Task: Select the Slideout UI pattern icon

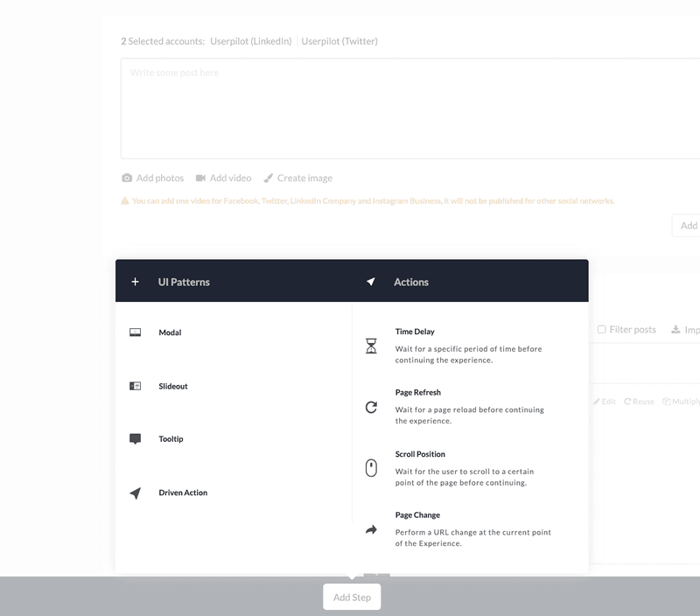Action: [x=136, y=386]
